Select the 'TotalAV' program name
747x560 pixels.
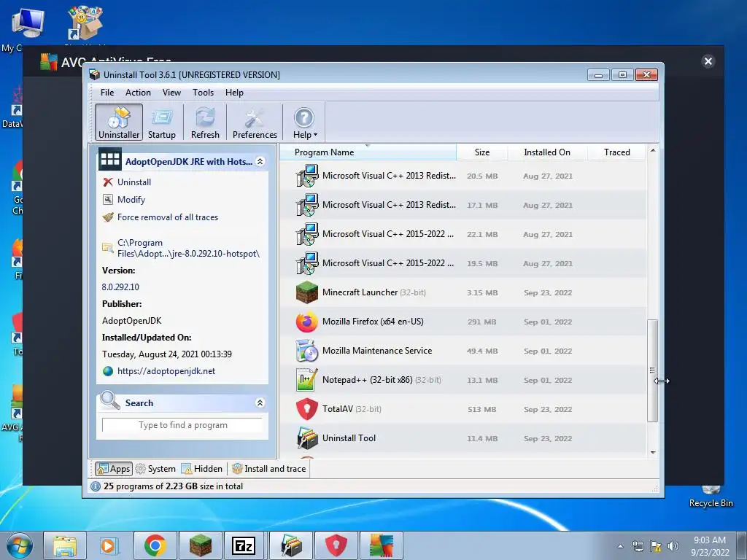coord(337,409)
